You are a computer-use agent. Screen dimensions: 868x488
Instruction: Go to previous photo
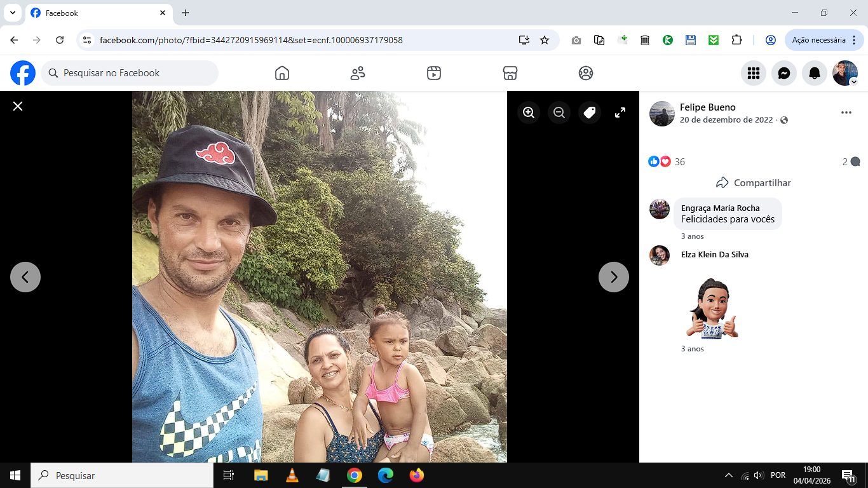[25, 277]
